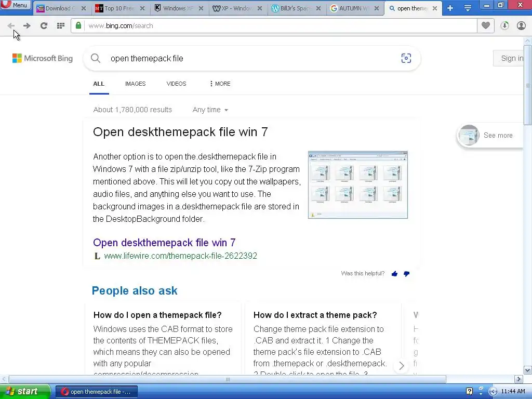Screen dimensions: 532x399
Task: Close the Download tab
Action: click(x=84, y=8)
